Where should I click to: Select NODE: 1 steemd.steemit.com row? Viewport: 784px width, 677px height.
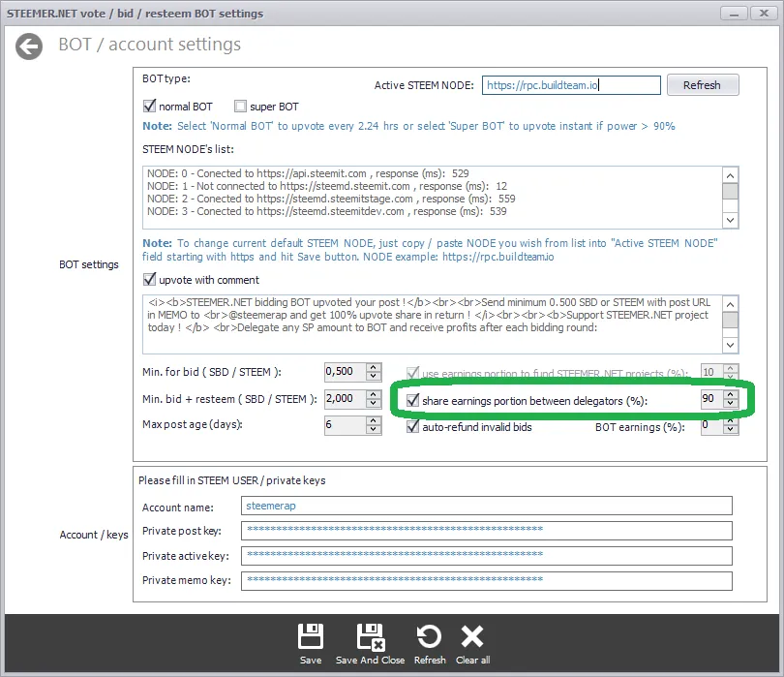[327, 186]
